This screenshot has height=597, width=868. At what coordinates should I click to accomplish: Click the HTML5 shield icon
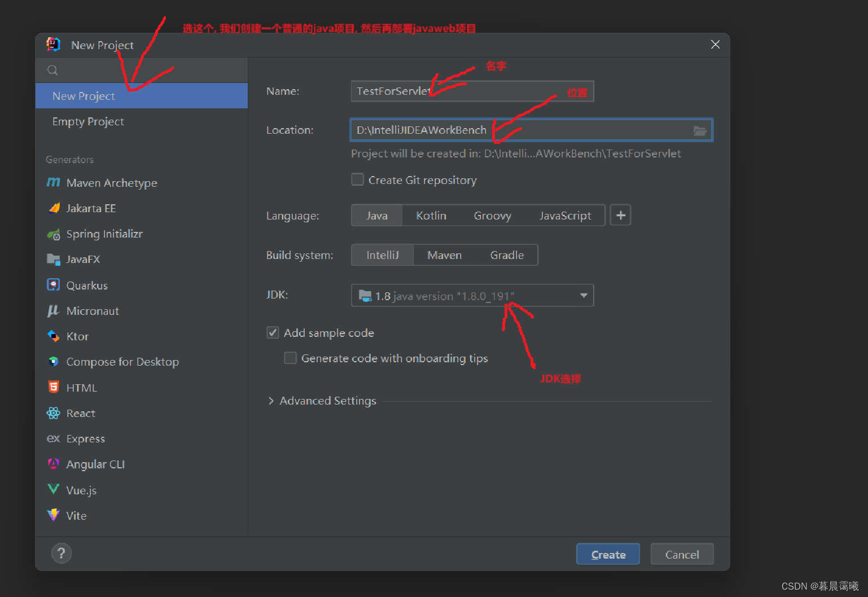[54, 387]
